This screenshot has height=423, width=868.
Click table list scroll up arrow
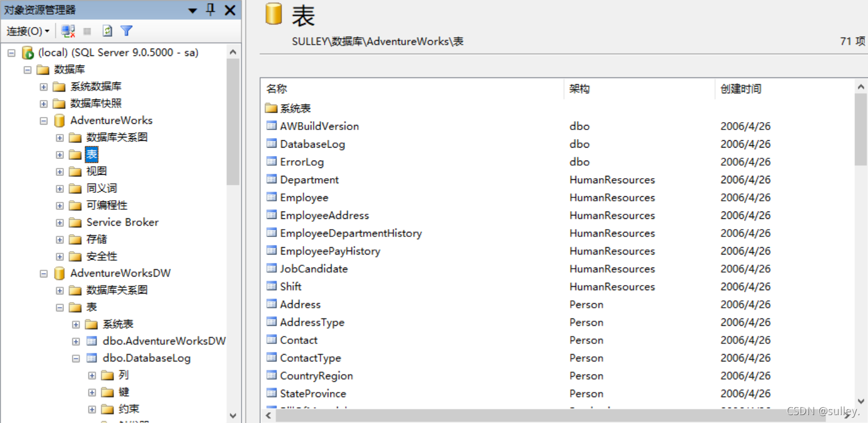(861, 87)
